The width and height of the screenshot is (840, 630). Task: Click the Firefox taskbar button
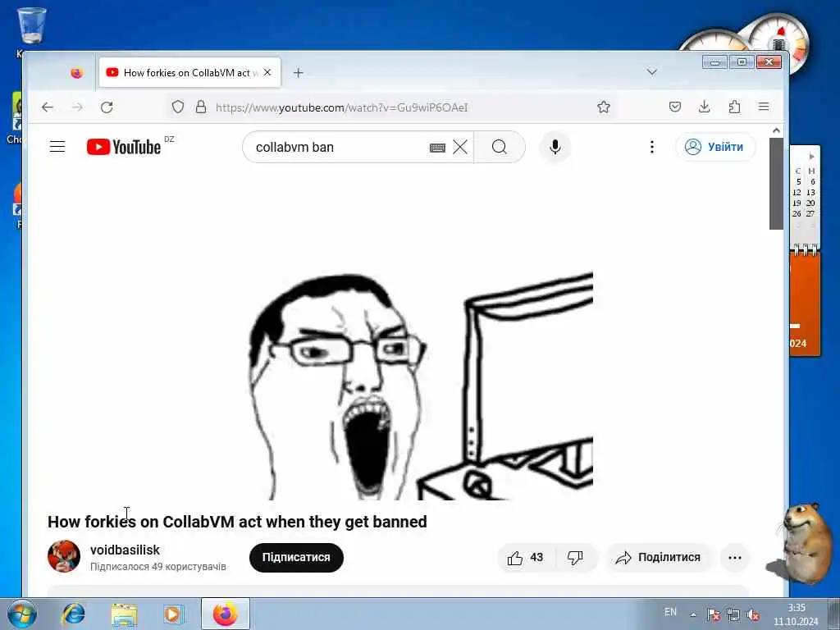tap(226, 614)
